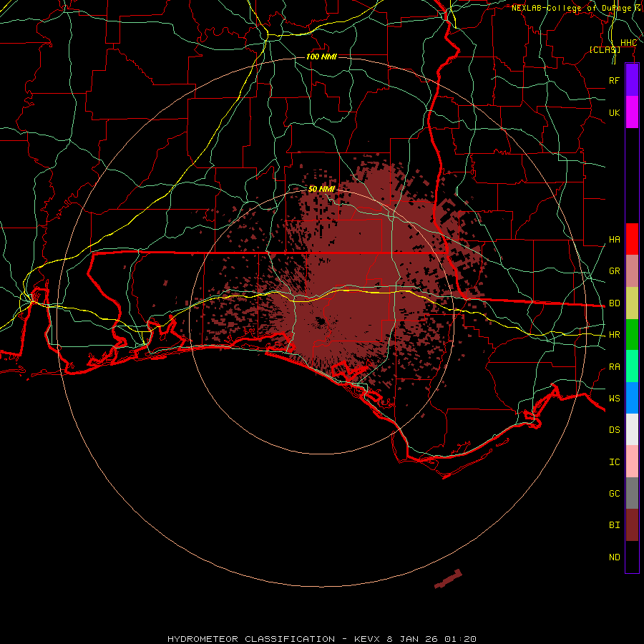
Task: Click the DS legend label
Action: [x=615, y=430]
